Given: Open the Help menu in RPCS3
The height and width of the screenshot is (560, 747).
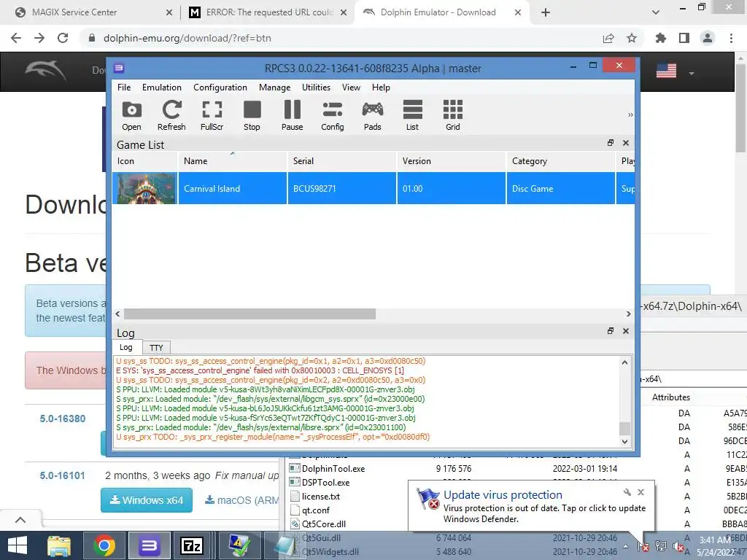Looking at the screenshot, I should coord(381,87).
